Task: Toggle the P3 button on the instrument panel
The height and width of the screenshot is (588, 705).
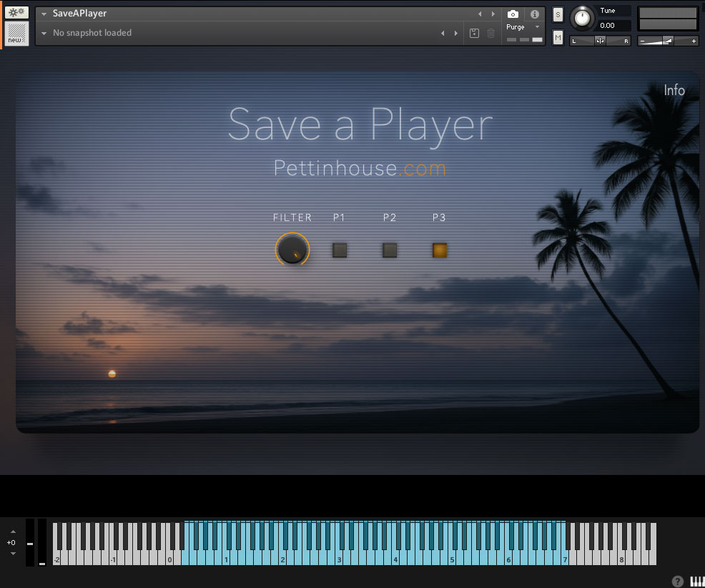Action: (x=439, y=250)
